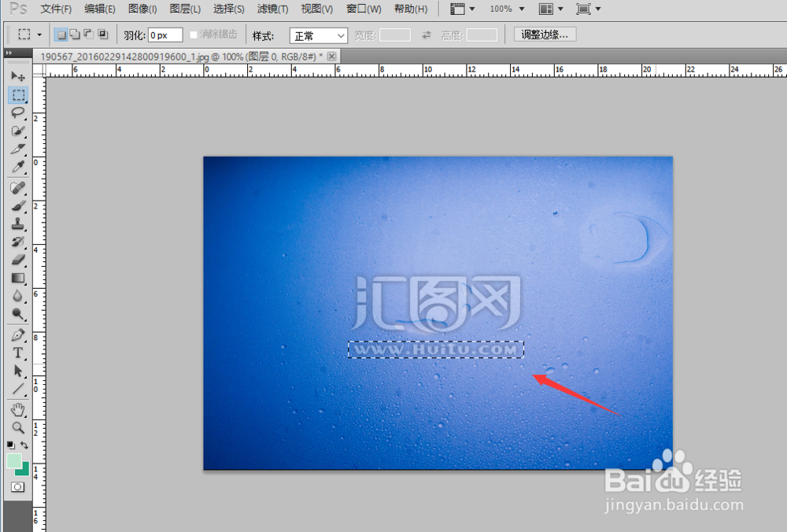Choose Intersect with Selection mode
The width and height of the screenshot is (787, 532).
tap(103, 35)
